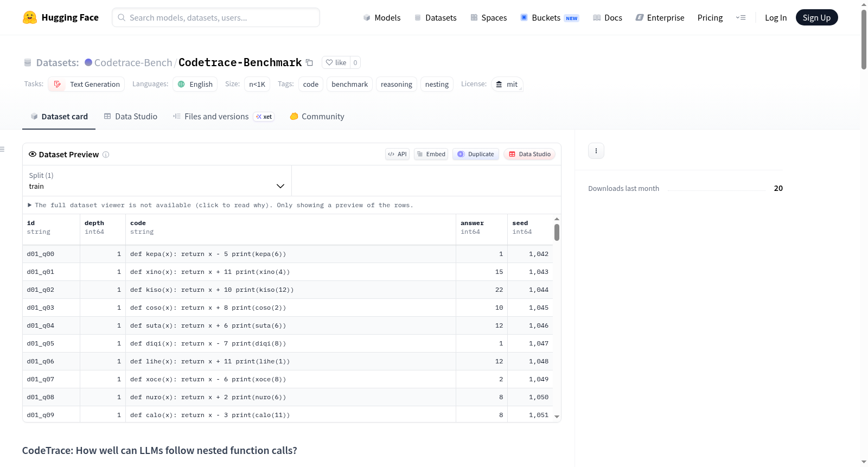Expand the Split train dropdown
Viewport: 868px width, 467px height.
(x=157, y=181)
